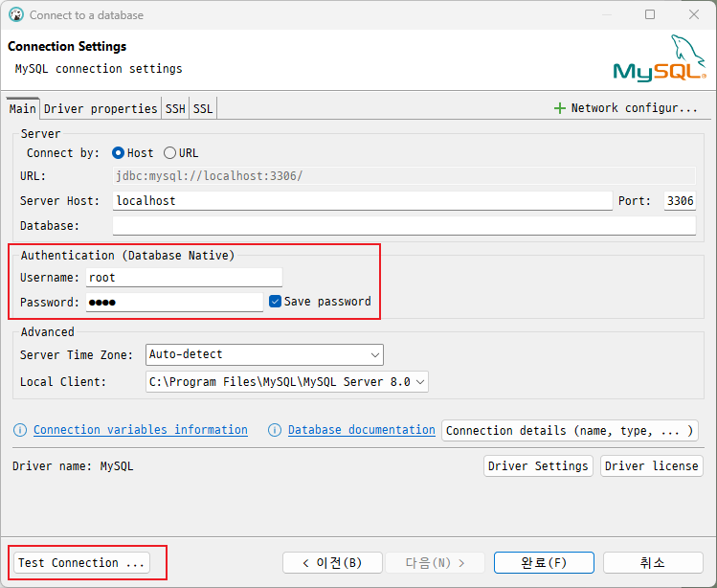Click the Driver name: MySQL text
This screenshot has width=717, height=588.
point(73,465)
